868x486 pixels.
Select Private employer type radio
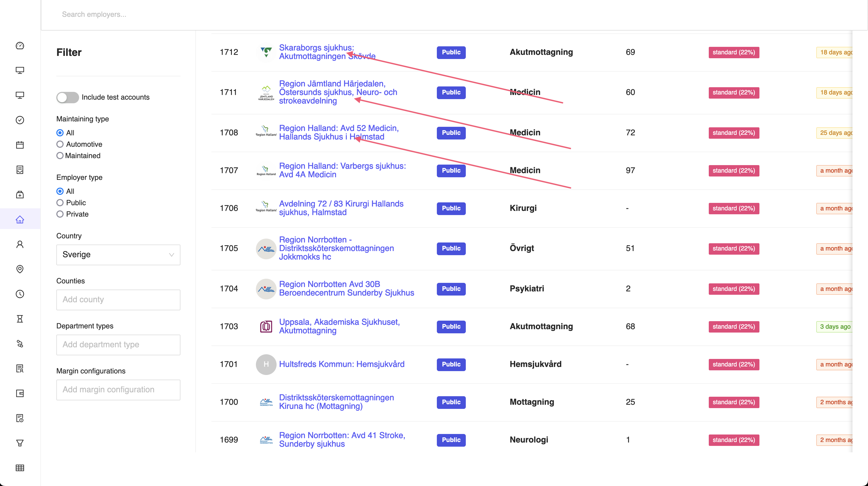click(60, 214)
